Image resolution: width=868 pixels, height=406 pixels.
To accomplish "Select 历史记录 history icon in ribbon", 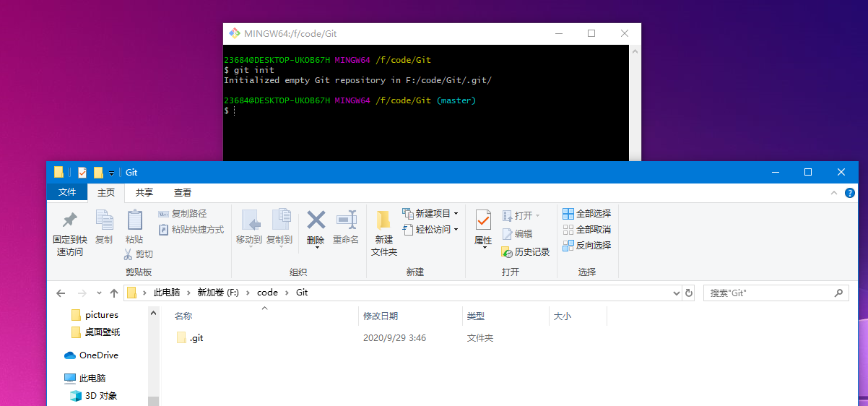I will (x=508, y=252).
